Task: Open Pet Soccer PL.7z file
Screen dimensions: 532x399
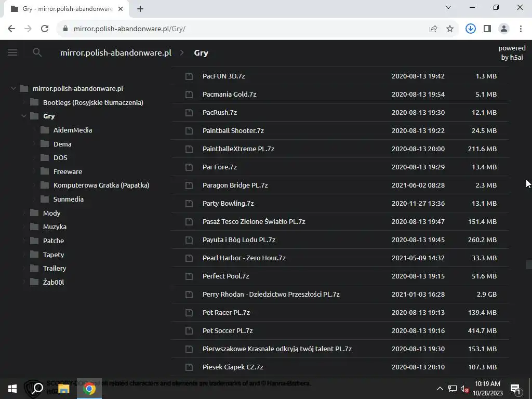Action: (x=228, y=331)
